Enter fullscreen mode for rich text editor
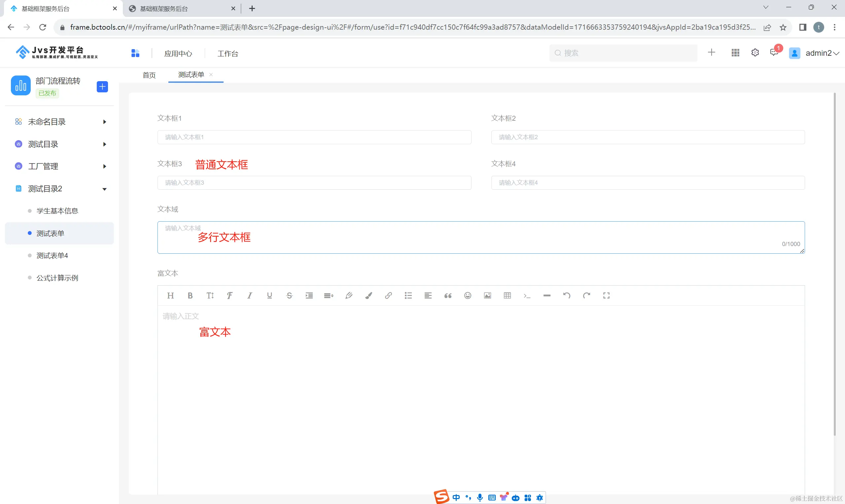 pos(606,296)
